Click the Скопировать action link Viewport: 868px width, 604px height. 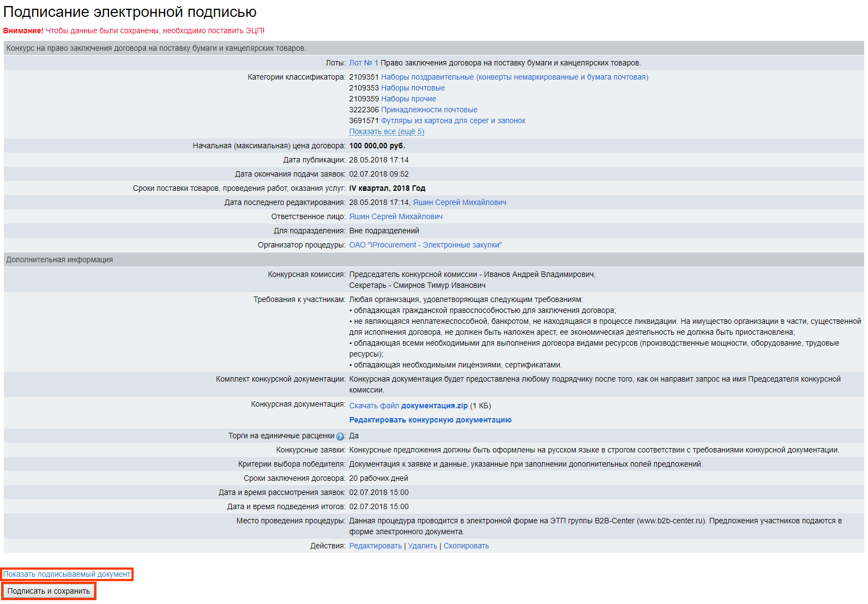(466, 546)
